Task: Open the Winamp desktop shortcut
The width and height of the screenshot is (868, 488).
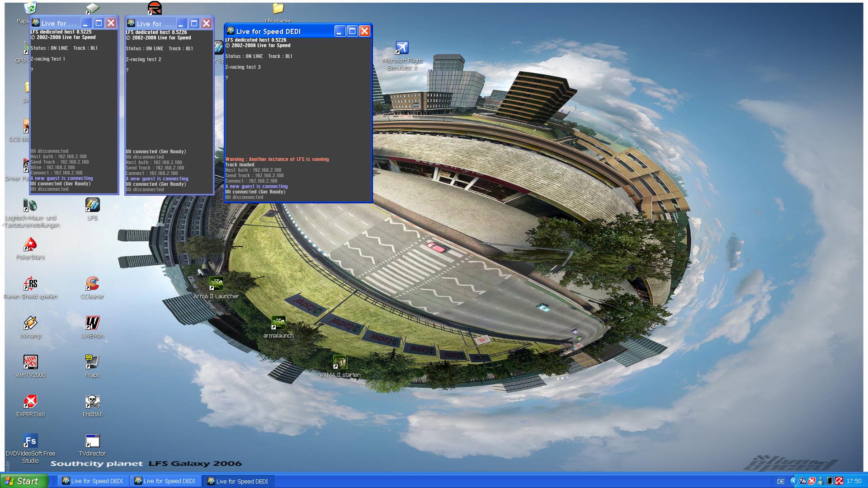Action: pyautogui.click(x=30, y=324)
